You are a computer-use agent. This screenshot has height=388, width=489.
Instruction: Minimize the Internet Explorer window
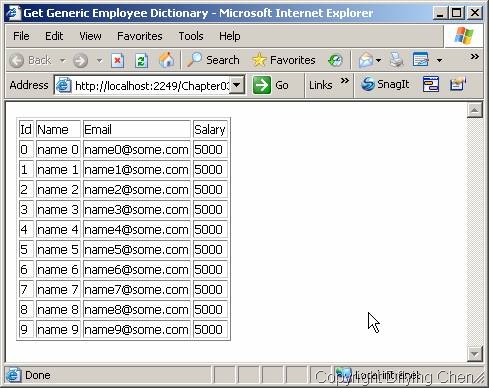click(440, 13)
